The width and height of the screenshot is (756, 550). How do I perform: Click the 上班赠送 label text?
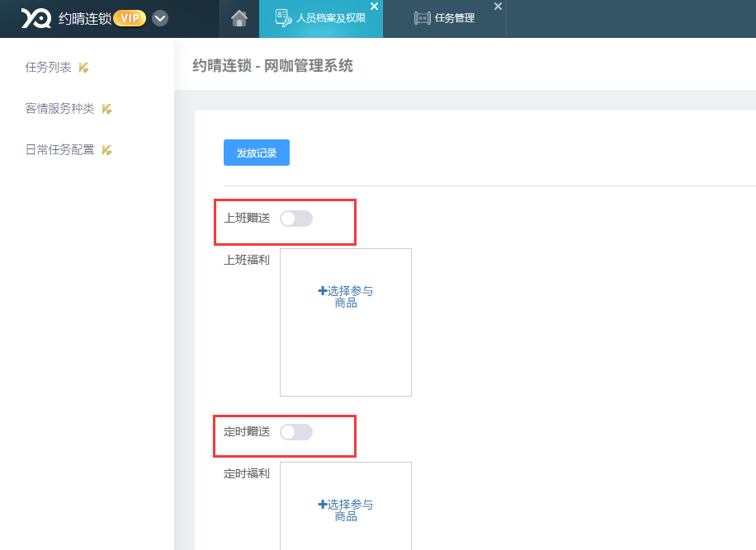tap(247, 219)
